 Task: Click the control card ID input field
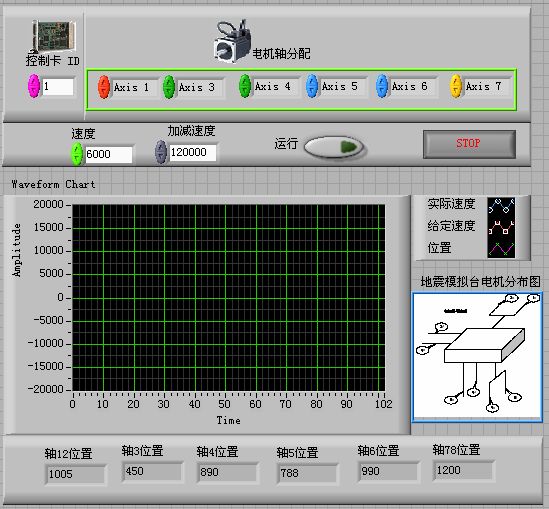coord(58,86)
